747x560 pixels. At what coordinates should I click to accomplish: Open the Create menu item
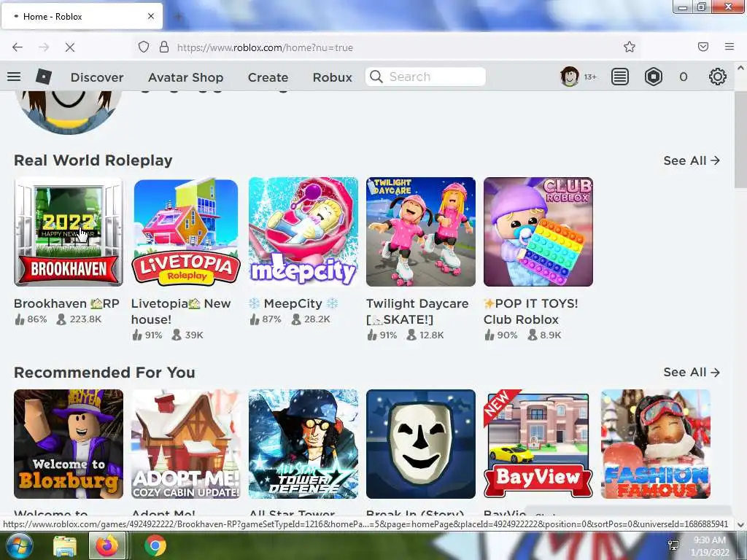point(268,77)
